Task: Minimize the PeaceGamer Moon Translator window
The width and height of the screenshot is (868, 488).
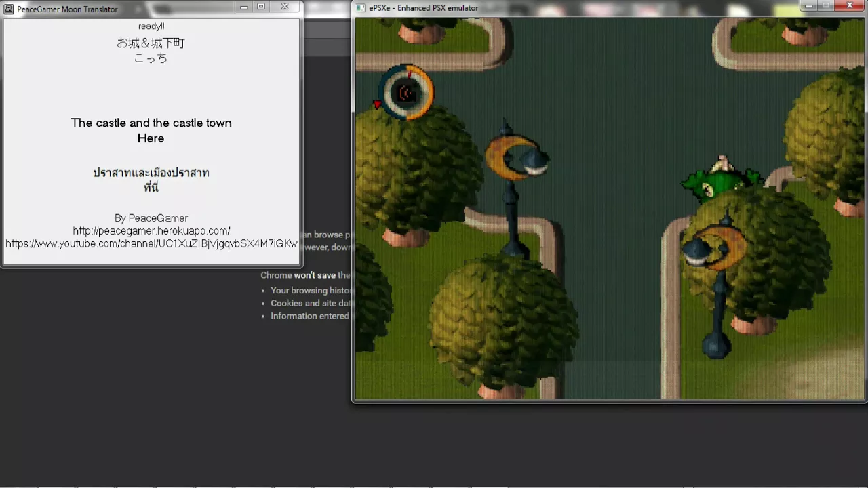Action: pos(244,7)
